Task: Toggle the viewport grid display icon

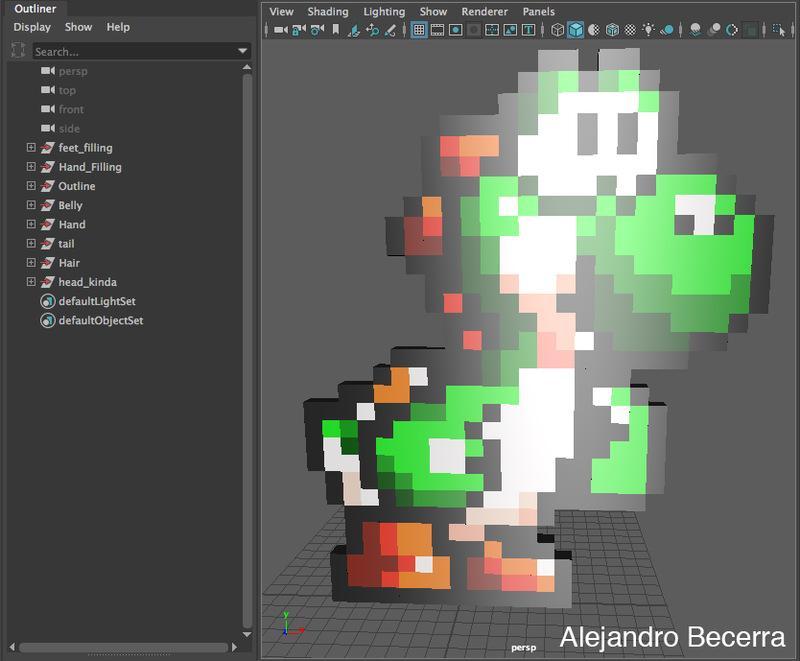Action: click(x=419, y=30)
